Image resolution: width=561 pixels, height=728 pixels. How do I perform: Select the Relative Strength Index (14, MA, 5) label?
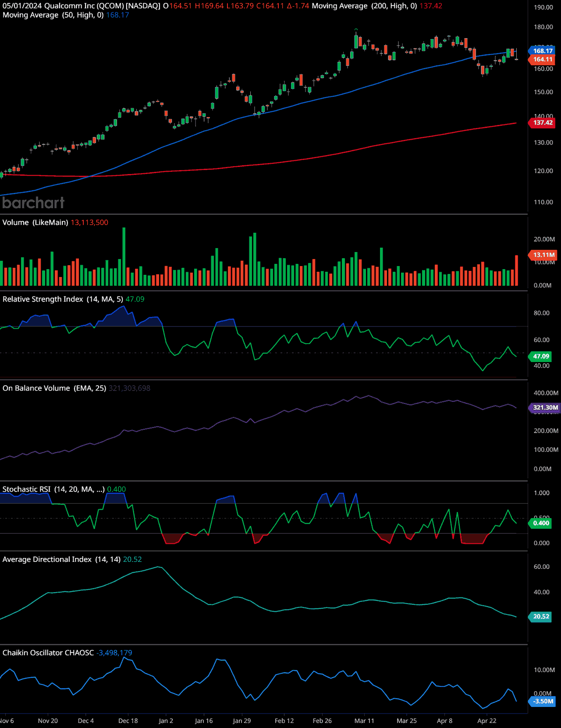pos(63,299)
